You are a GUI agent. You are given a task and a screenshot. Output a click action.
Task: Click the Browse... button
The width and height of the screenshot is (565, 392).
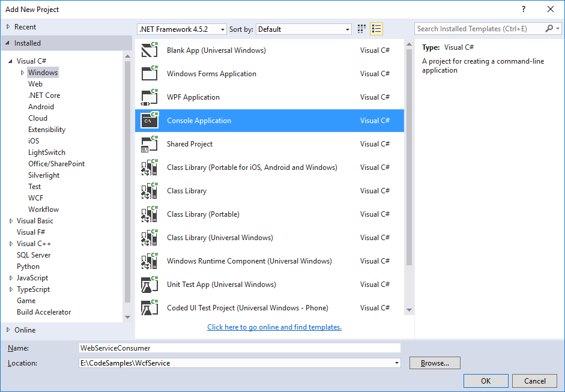click(435, 363)
